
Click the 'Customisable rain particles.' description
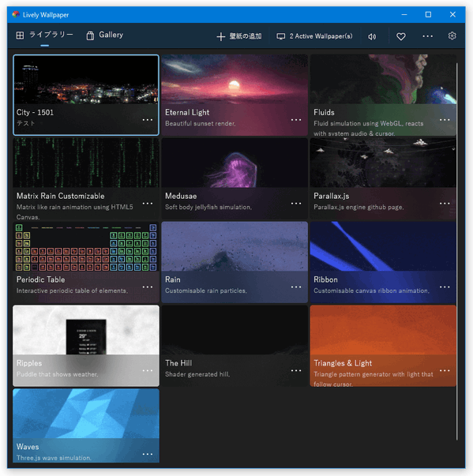[x=206, y=290]
